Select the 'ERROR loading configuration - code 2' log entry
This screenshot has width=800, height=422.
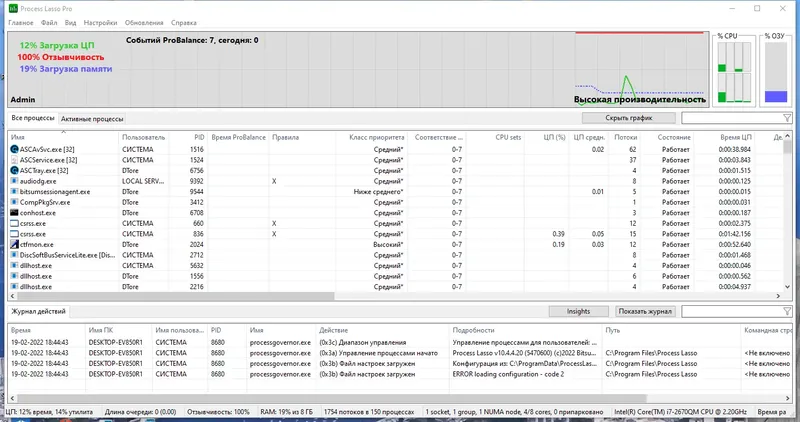pos(401,374)
